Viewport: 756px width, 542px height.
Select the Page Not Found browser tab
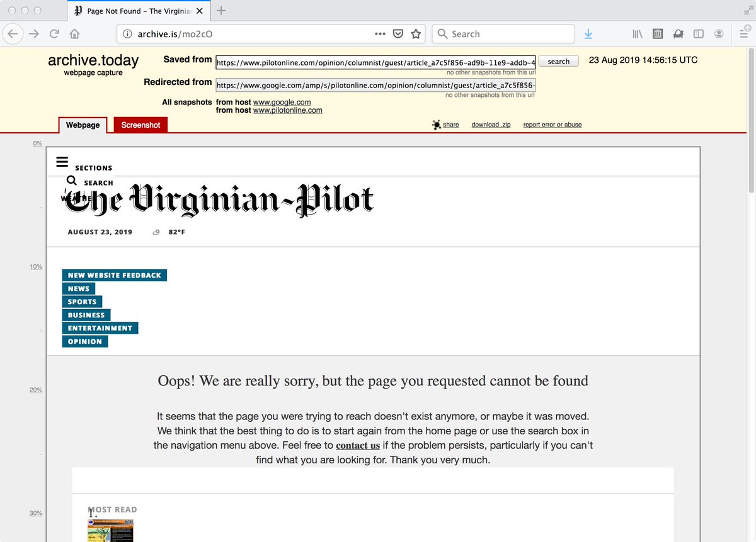(x=140, y=11)
